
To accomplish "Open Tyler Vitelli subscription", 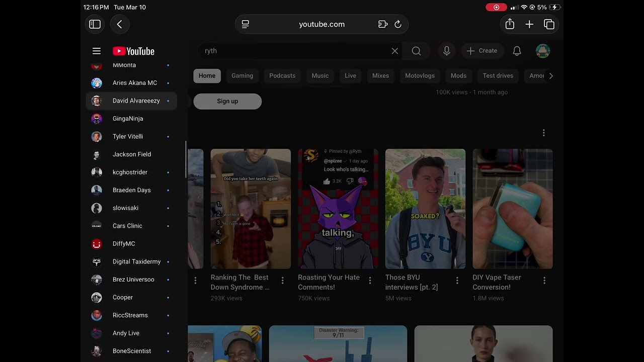I will [132, 137].
